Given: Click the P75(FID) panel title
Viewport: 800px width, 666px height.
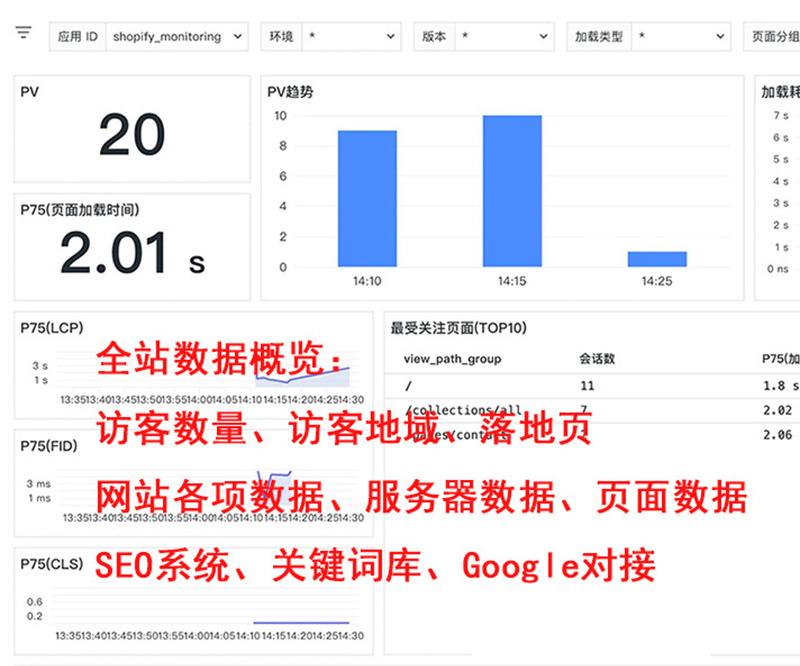Looking at the screenshot, I should (x=49, y=446).
